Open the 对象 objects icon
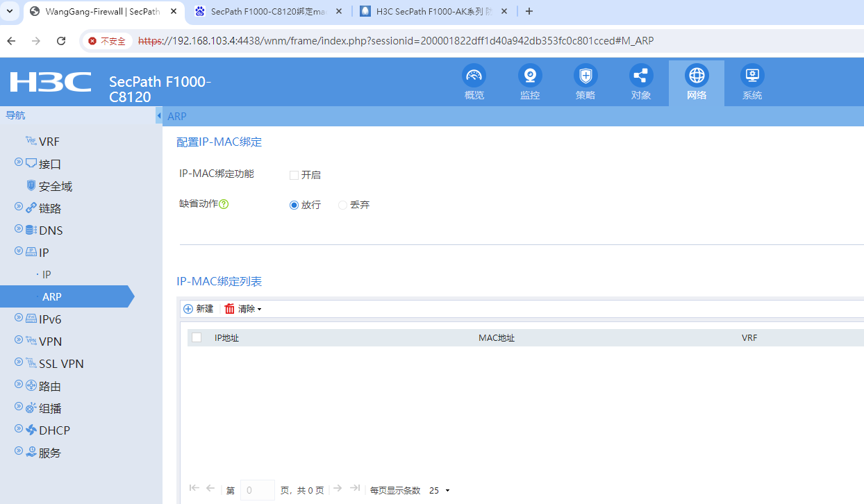 (641, 76)
